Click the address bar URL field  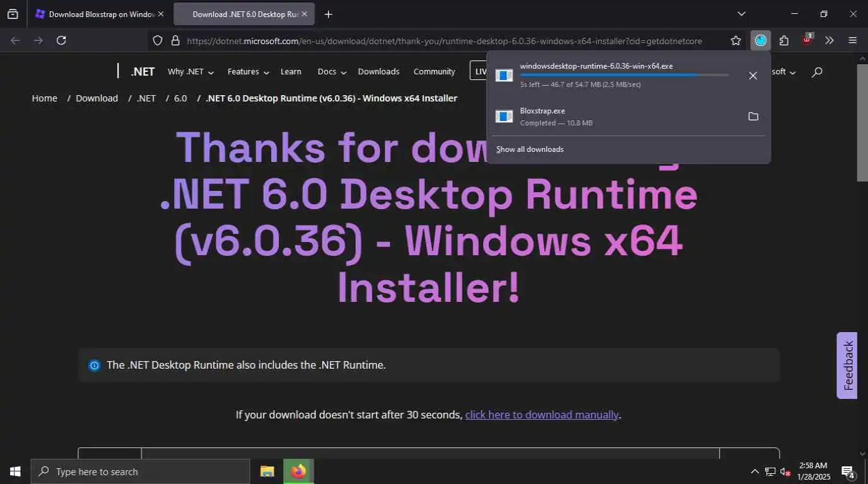(444, 40)
